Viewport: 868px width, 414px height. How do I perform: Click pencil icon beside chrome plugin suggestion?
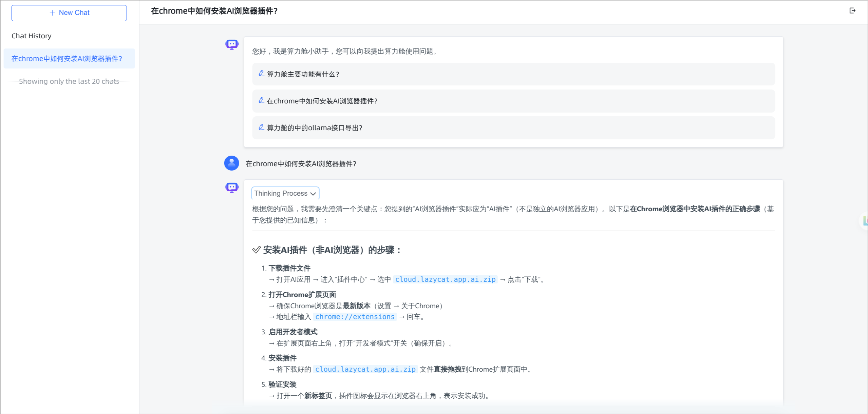click(261, 100)
